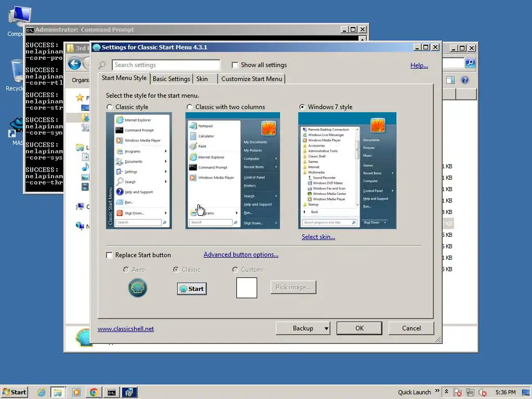Screen dimensions: 532x399
Task: Click the empty custom image preview box
Action: tap(247, 288)
